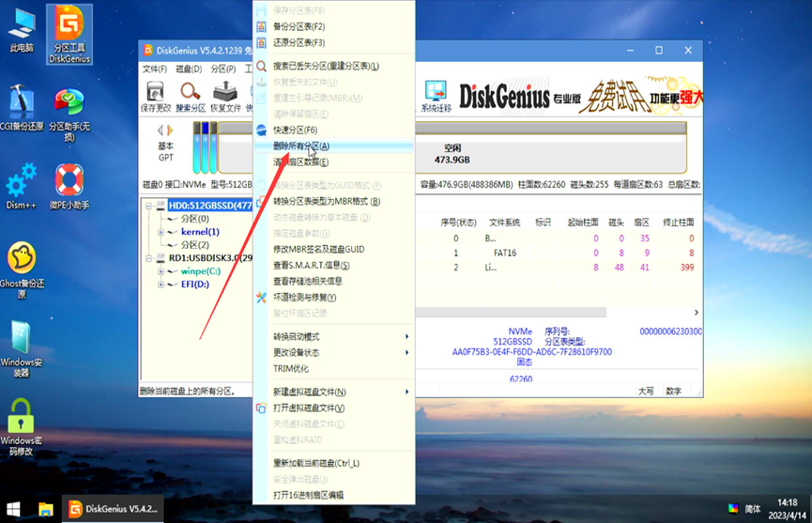Open the DiskGenius desktop shortcut icon
The width and height of the screenshot is (812, 523).
(69, 34)
